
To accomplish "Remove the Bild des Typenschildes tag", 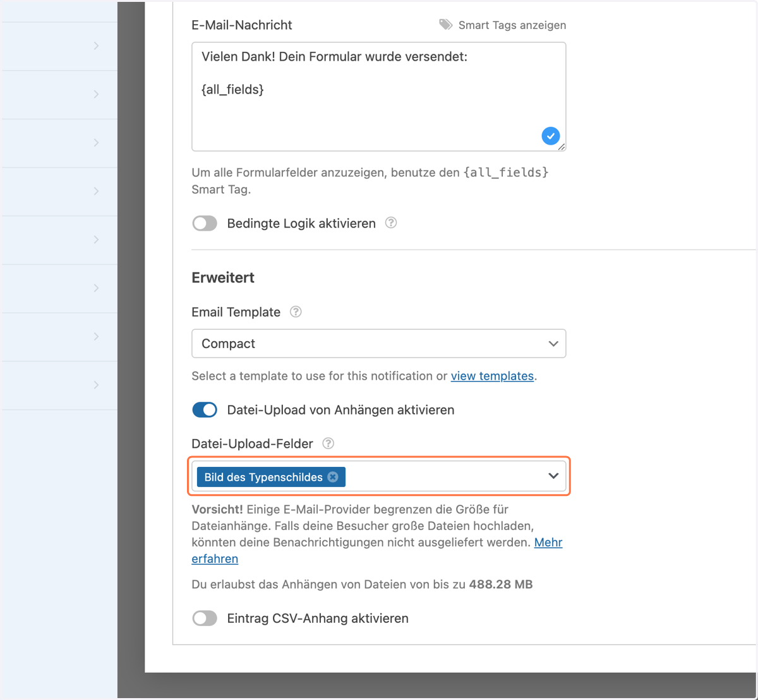I will click(x=333, y=477).
